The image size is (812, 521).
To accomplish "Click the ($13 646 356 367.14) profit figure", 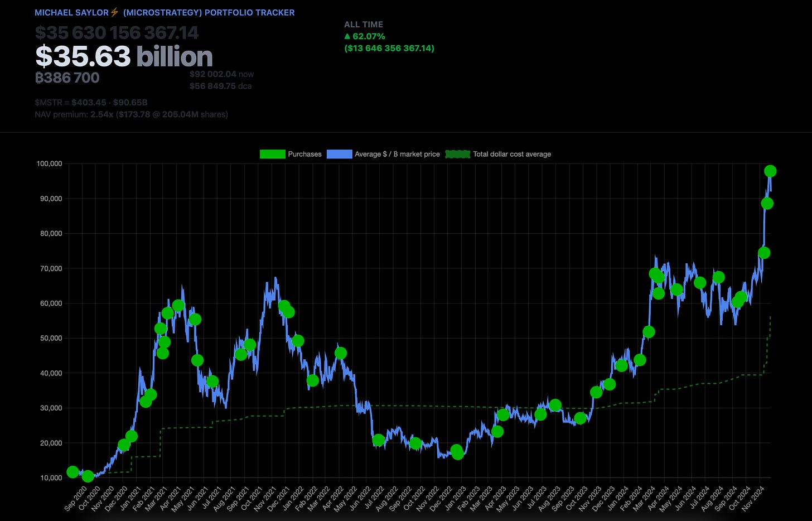I will (x=389, y=48).
